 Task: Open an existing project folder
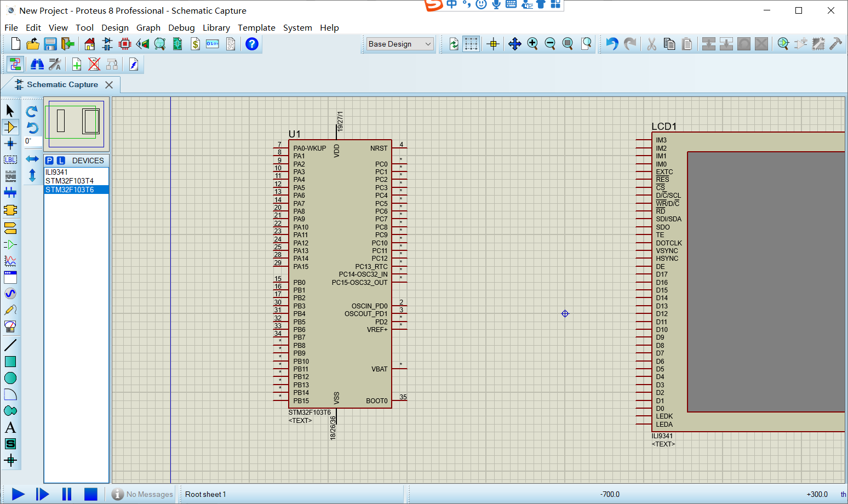pyautogui.click(x=33, y=44)
